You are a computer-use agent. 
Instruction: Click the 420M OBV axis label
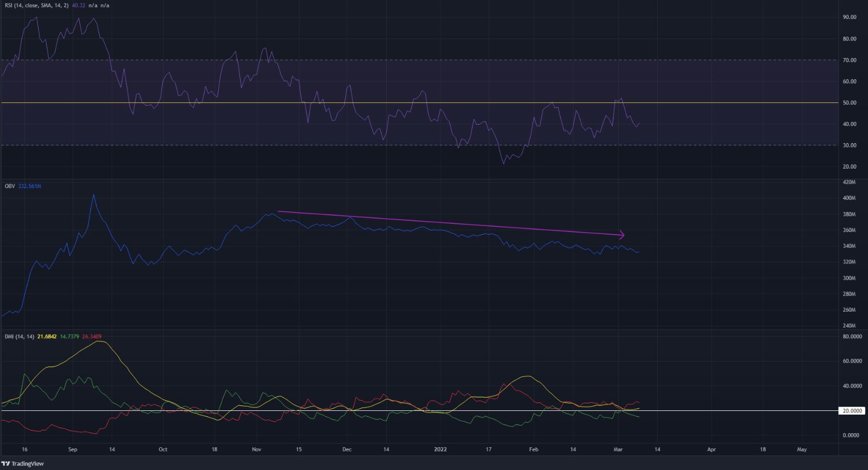[x=850, y=182]
